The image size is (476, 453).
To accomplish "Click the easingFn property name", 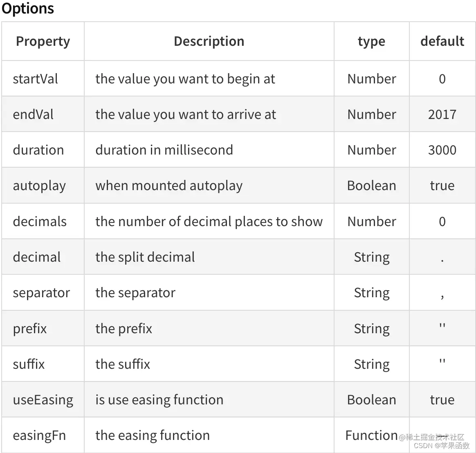I will (39, 435).
